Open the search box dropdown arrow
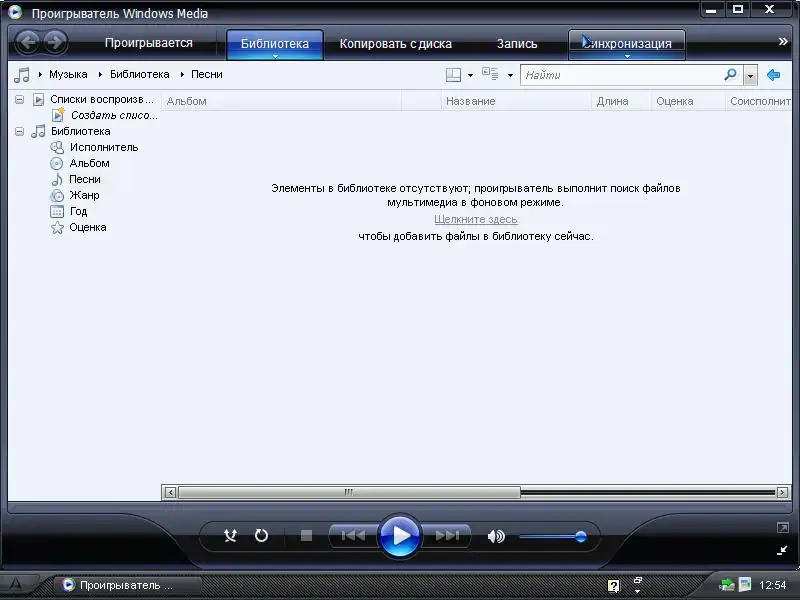Image resolution: width=800 pixels, height=600 pixels. click(750, 76)
